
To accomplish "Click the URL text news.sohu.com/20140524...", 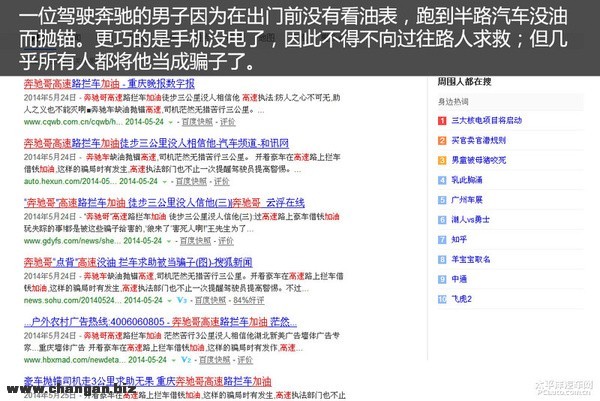I will (x=72, y=300).
